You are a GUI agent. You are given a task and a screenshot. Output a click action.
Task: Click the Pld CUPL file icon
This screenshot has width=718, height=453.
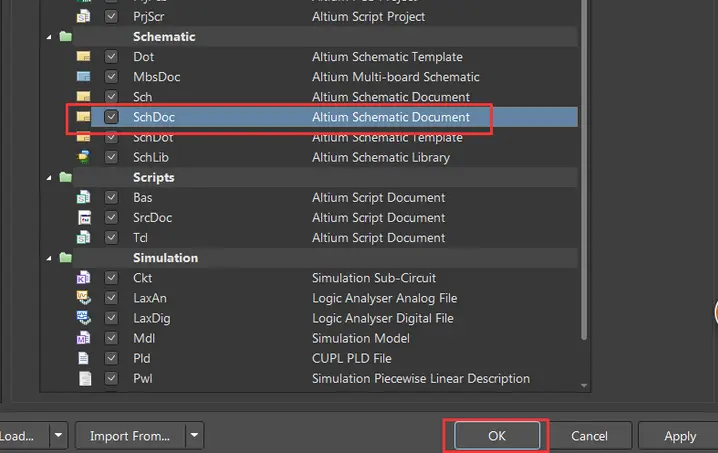click(x=83, y=358)
